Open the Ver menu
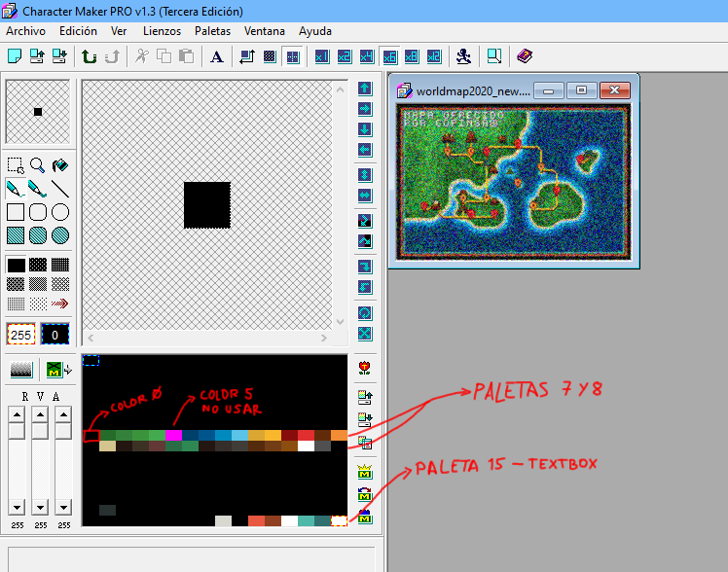The height and width of the screenshot is (572, 728). point(119,31)
